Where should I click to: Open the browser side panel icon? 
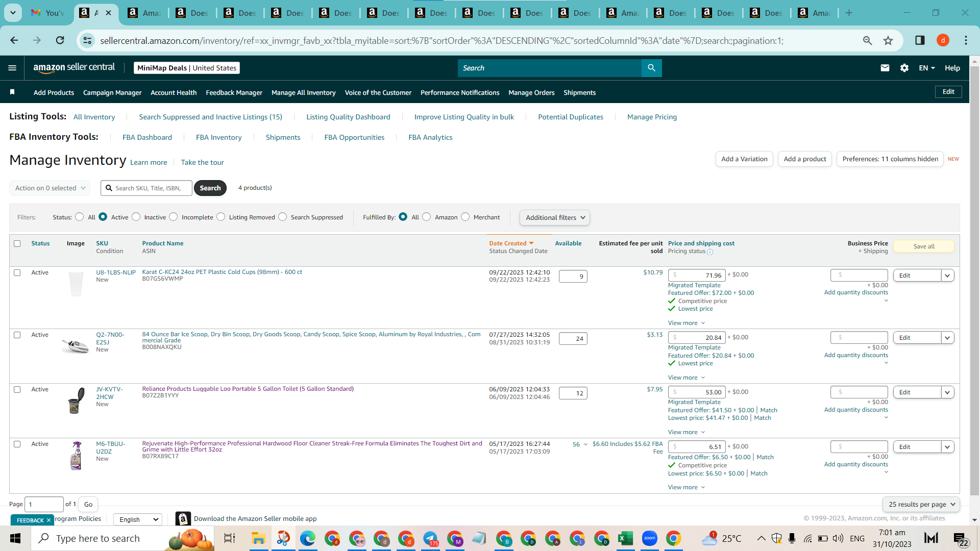coord(920,40)
